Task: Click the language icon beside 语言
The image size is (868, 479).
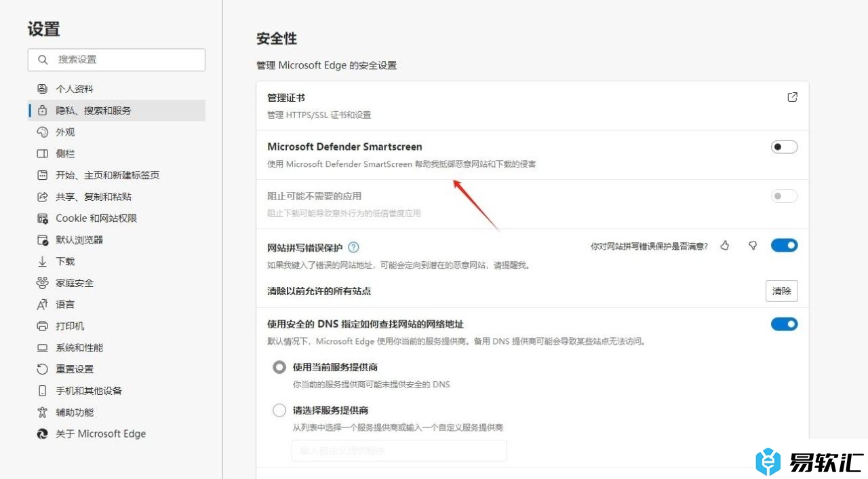Action: coord(43,305)
